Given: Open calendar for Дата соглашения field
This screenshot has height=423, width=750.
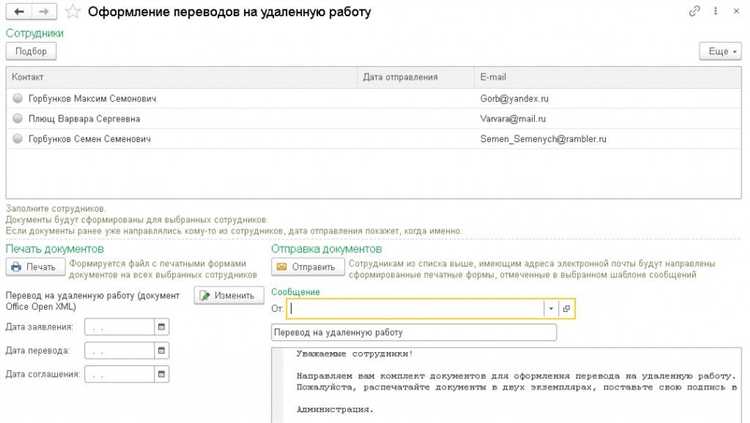Looking at the screenshot, I should click(161, 375).
